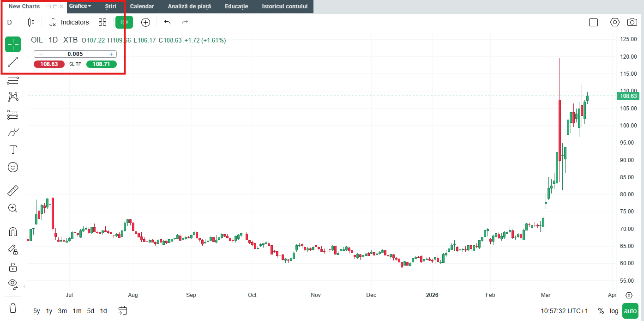Toggle magnet snap mode
The image size is (644, 321).
(x=13, y=232)
